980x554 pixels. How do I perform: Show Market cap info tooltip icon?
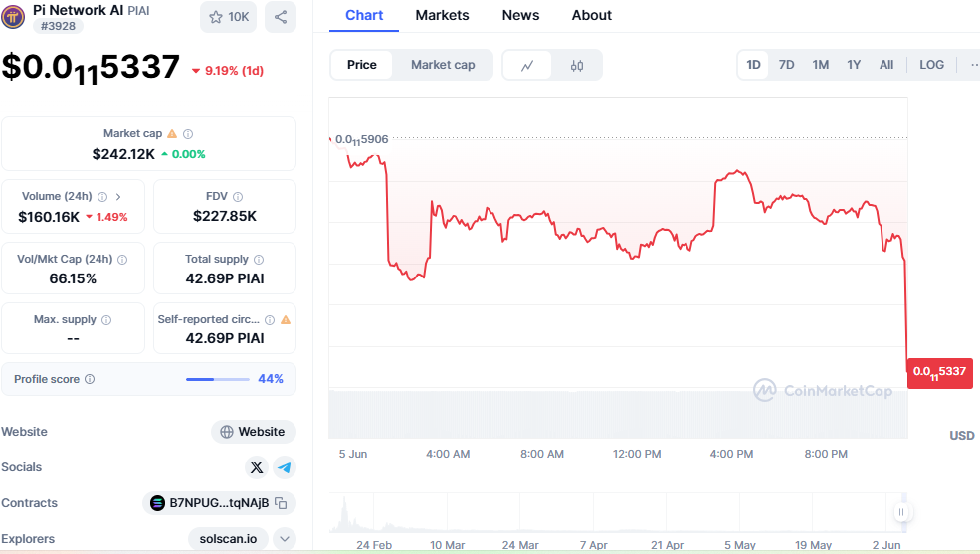point(188,133)
